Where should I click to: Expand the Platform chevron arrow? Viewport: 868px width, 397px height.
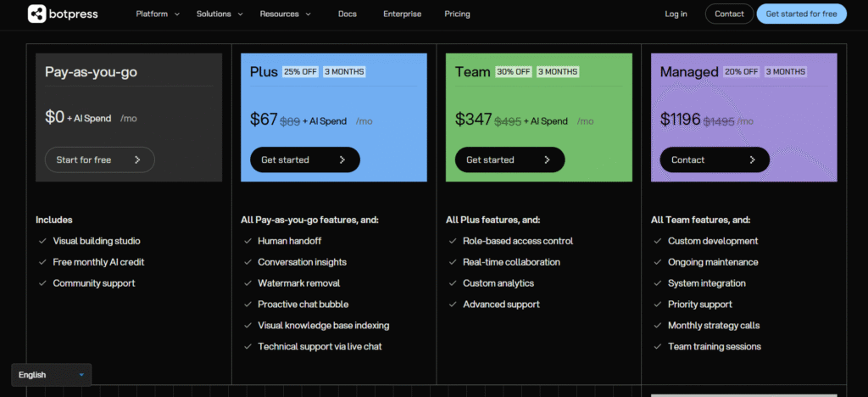(x=177, y=14)
